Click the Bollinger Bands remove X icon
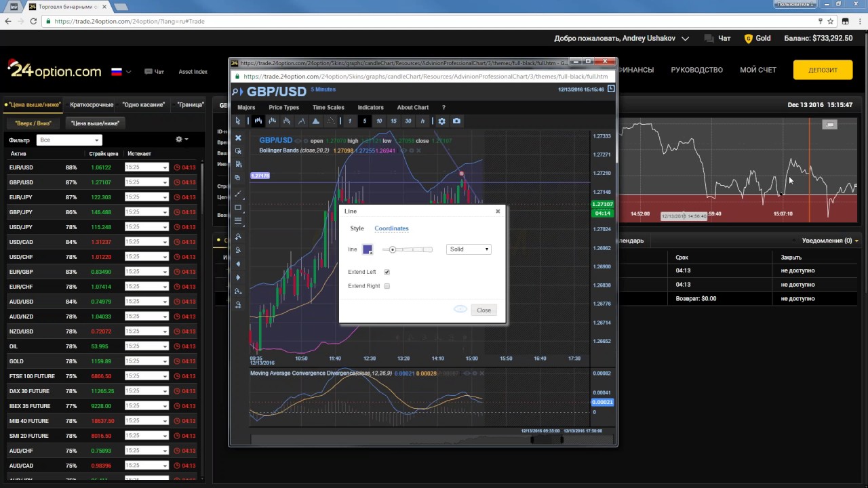The width and height of the screenshot is (868, 488). coord(417,150)
